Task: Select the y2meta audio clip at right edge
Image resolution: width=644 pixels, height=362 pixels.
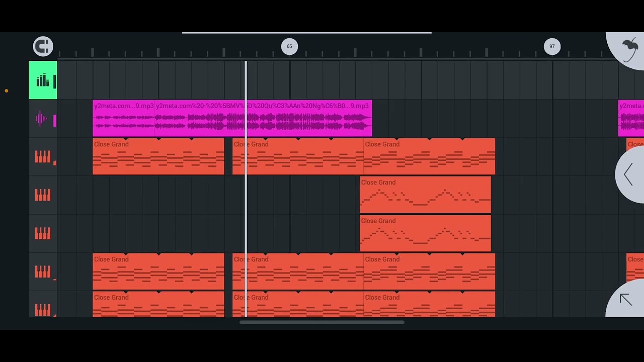Action: [x=631, y=119]
